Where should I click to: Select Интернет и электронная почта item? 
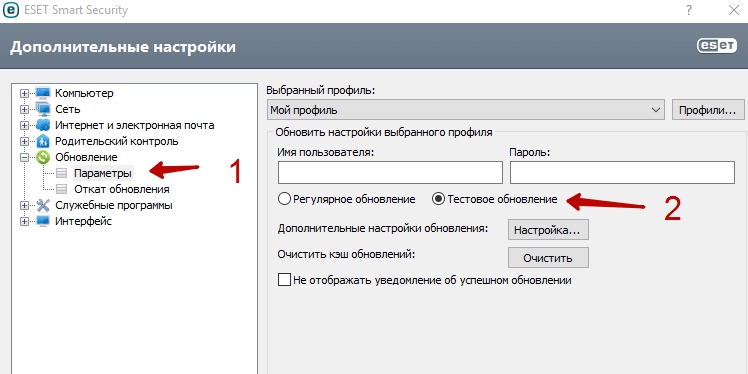coord(135,125)
